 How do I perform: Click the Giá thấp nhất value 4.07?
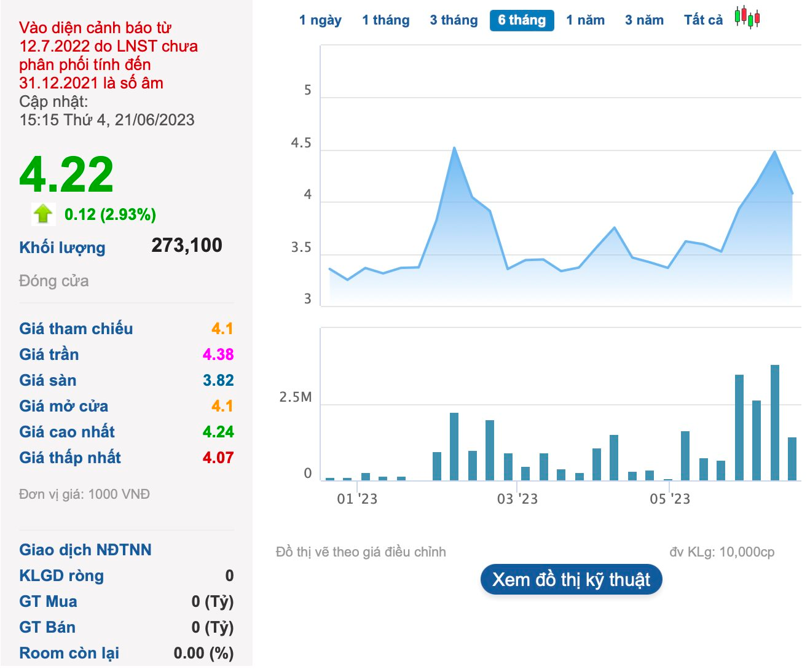point(218,458)
